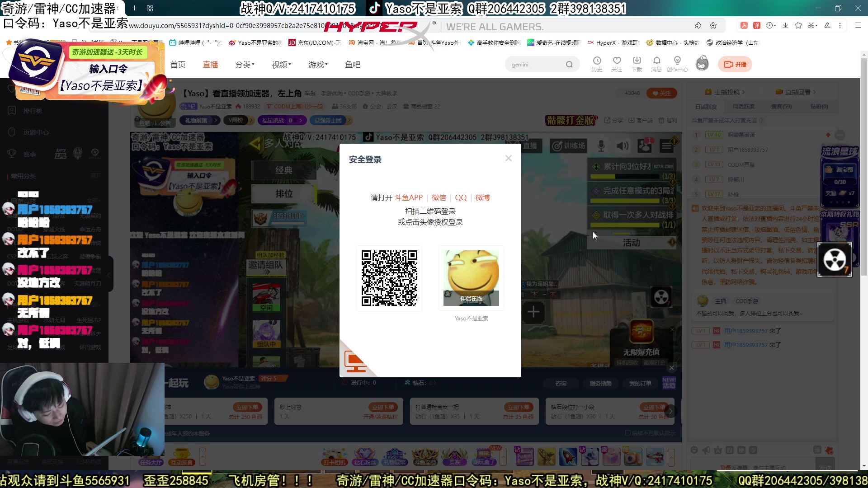Click the orange 关注 follow streamer button
This screenshot has height=488, width=868.
661,93
